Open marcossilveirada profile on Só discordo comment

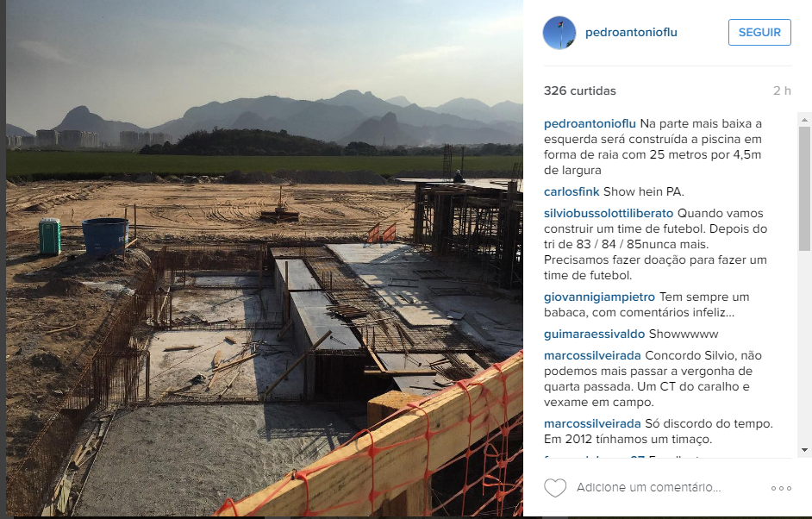592,423
